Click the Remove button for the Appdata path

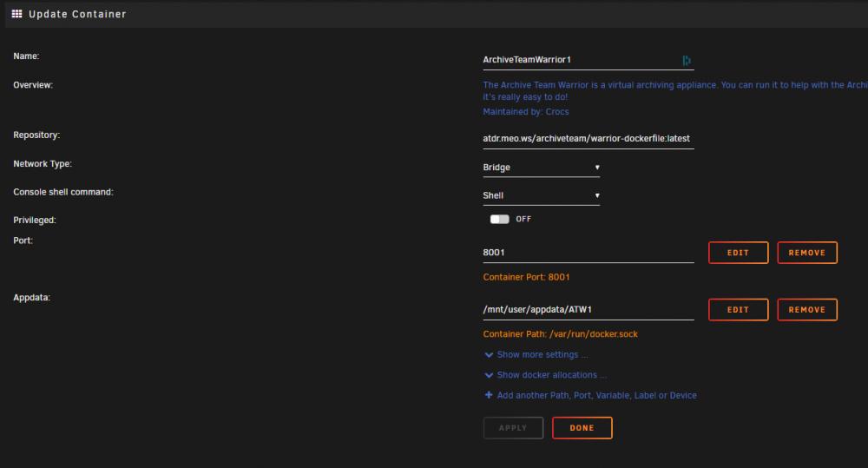coord(807,310)
